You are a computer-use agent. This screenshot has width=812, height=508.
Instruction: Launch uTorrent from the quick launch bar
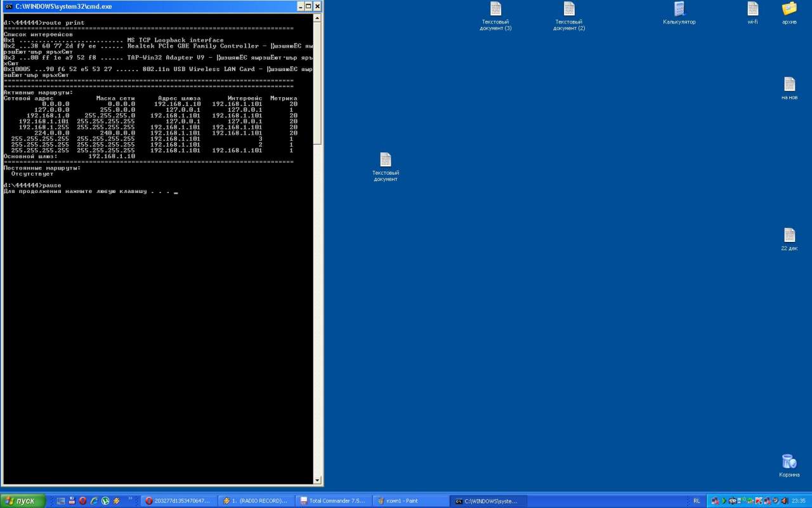(105, 501)
